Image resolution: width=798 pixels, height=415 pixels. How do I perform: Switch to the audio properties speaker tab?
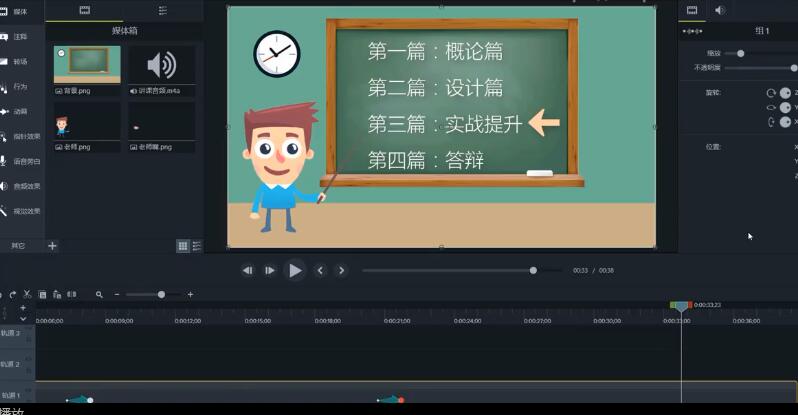point(720,10)
